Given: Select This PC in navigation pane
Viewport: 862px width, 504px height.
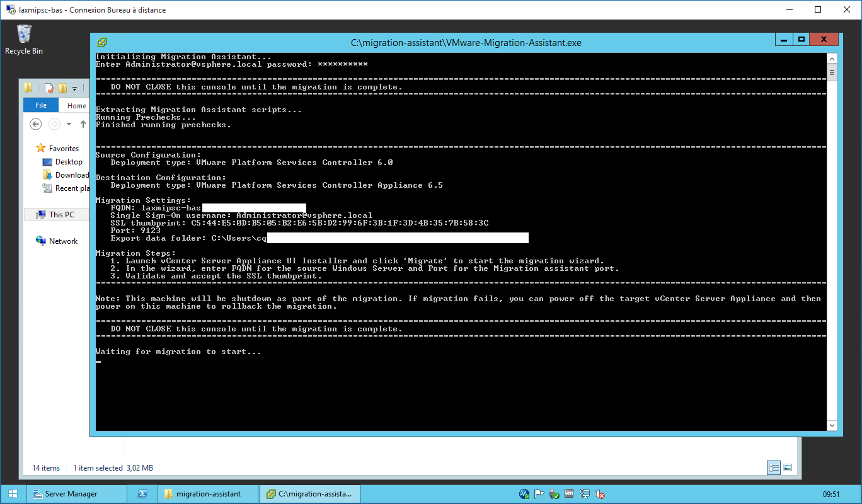Looking at the screenshot, I should pos(61,215).
